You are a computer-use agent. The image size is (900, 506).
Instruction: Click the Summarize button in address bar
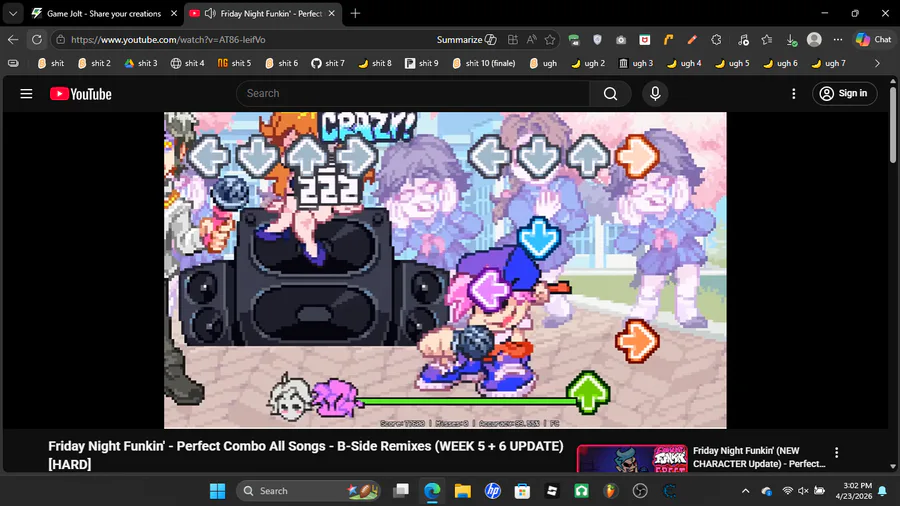(466, 40)
